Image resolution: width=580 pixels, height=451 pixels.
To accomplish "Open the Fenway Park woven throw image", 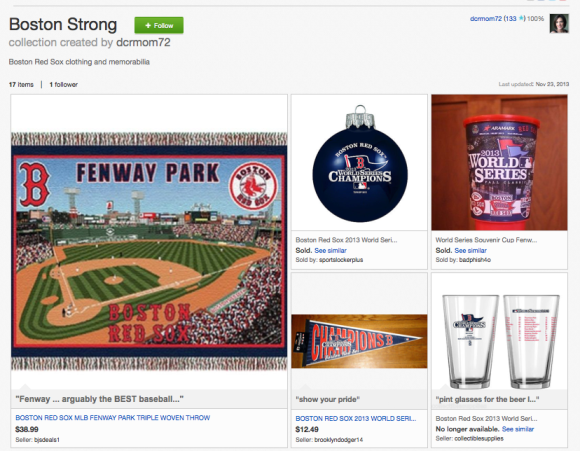I will pyautogui.click(x=149, y=252).
